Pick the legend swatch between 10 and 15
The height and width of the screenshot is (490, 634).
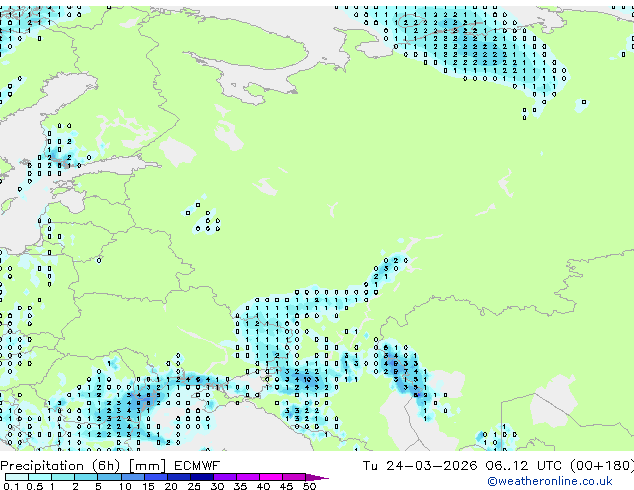click(x=133, y=477)
